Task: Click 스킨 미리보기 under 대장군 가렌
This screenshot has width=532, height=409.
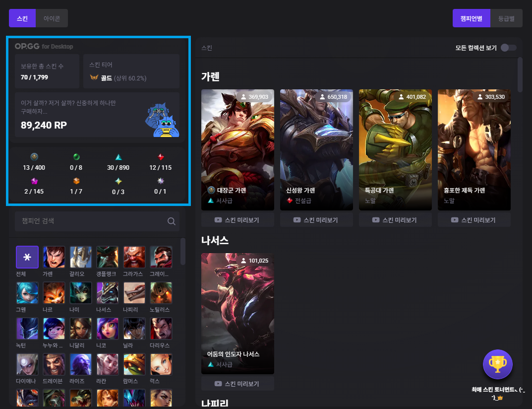Action: tap(237, 220)
